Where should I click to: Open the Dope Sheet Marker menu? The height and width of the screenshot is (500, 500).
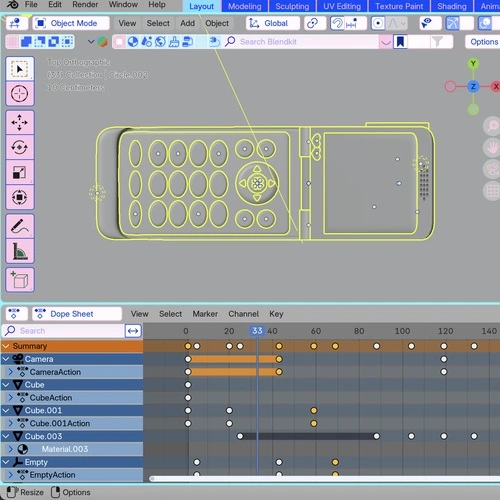click(205, 314)
